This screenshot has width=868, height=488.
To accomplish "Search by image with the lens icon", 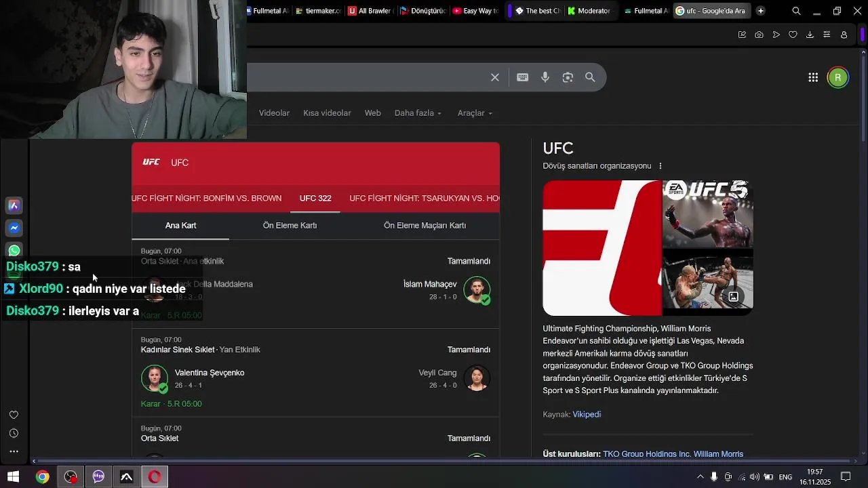I will click(568, 77).
